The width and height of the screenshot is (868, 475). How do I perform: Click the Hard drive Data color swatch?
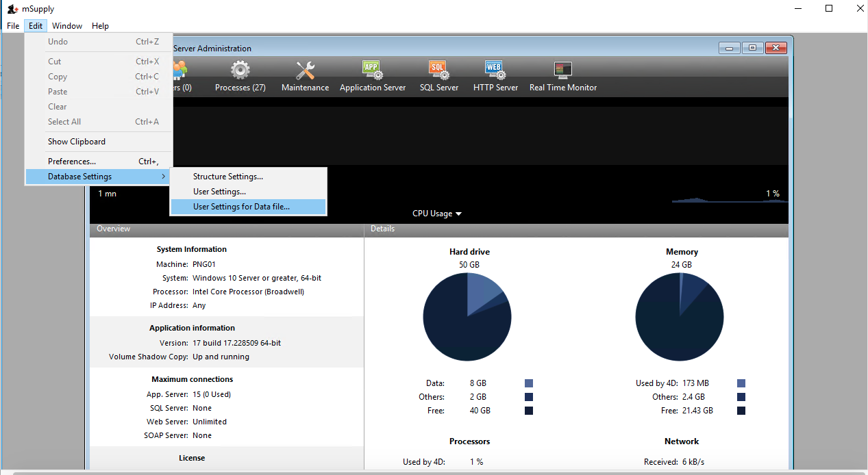coord(529,383)
